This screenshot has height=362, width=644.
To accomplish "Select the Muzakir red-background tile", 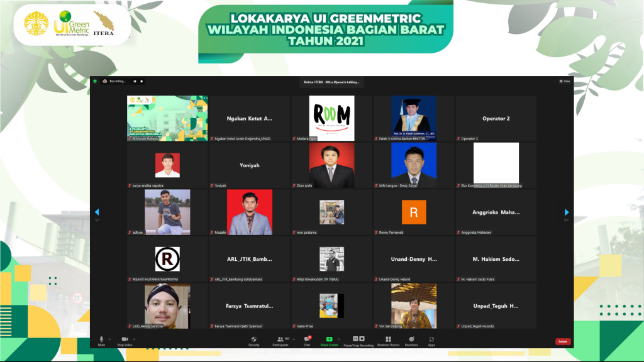I will [x=249, y=212].
